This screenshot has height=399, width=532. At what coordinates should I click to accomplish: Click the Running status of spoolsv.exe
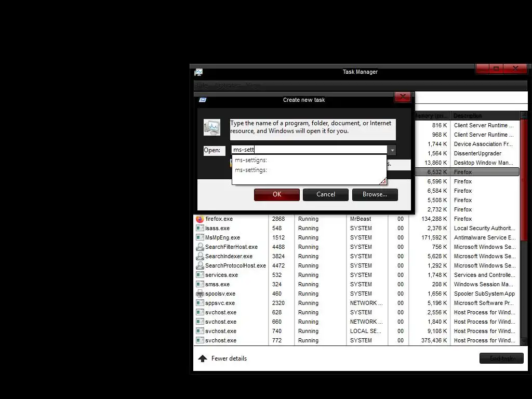(x=308, y=294)
